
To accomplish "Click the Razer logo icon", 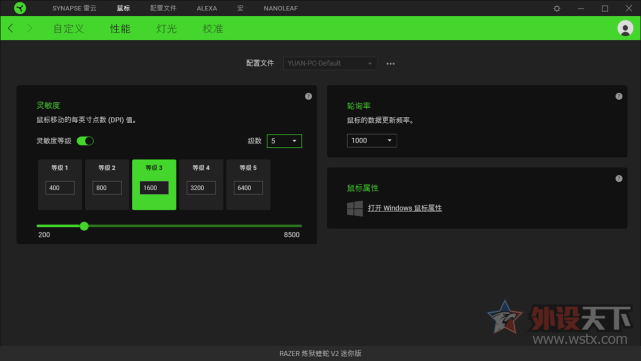I will [x=20, y=8].
